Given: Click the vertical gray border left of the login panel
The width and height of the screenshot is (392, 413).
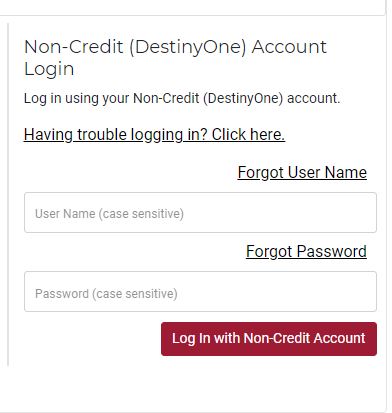Looking at the screenshot, I should coord(8,194).
